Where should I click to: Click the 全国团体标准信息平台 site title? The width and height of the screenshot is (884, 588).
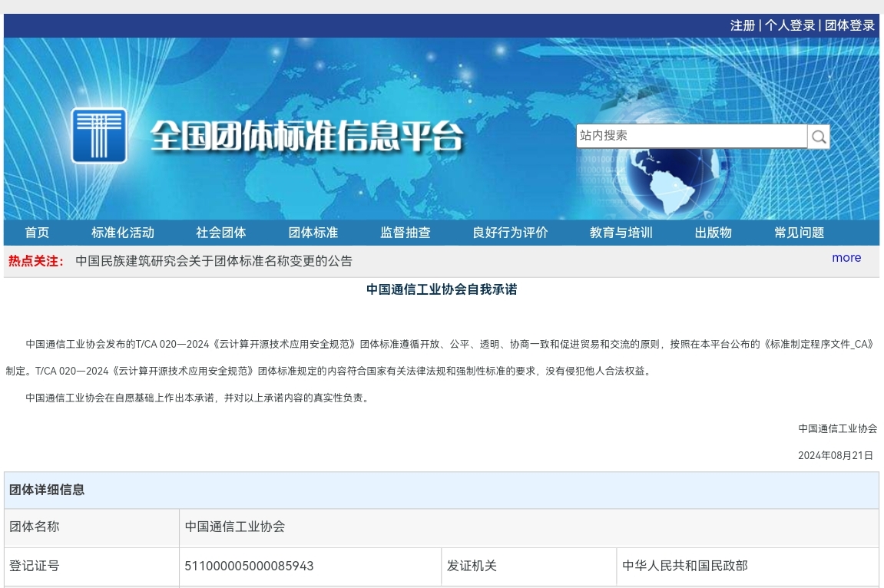pyautogui.click(x=307, y=137)
